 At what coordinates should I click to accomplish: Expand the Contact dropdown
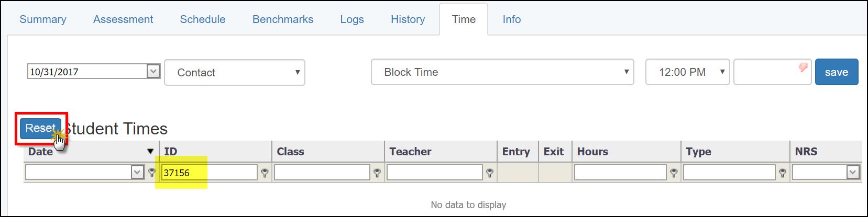(x=235, y=73)
